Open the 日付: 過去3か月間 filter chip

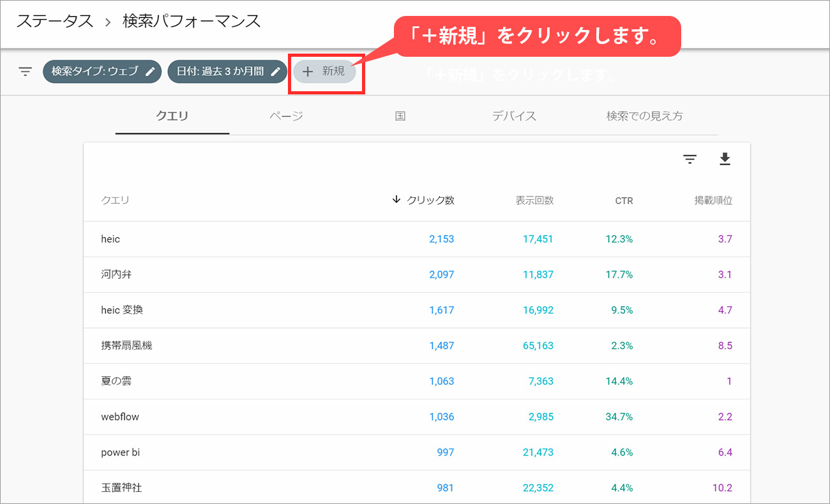pyautogui.click(x=227, y=71)
